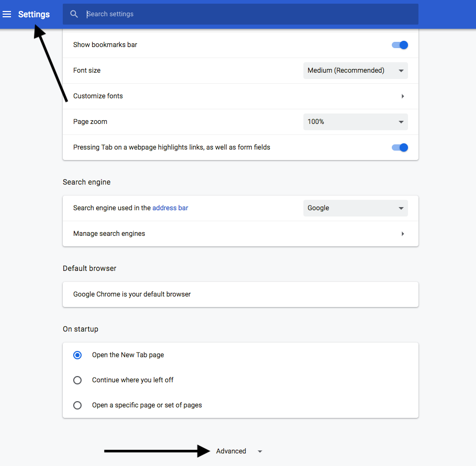The height and width of the screenshot is (466, 476).
Task: Open Manage search engines arrow
Action: [x=403, y=234]
